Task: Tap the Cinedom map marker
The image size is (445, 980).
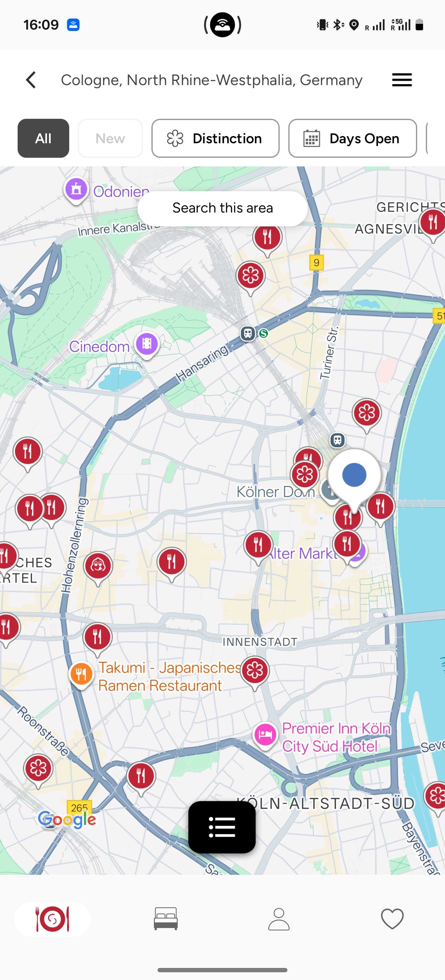Action: tap(147, 345)
